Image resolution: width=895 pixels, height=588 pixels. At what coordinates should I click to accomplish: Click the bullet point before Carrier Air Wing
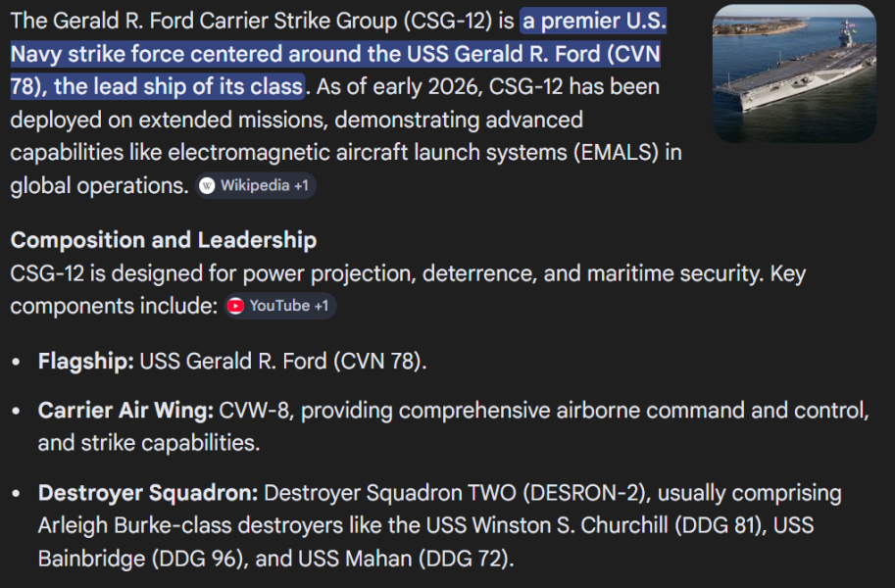17,412
